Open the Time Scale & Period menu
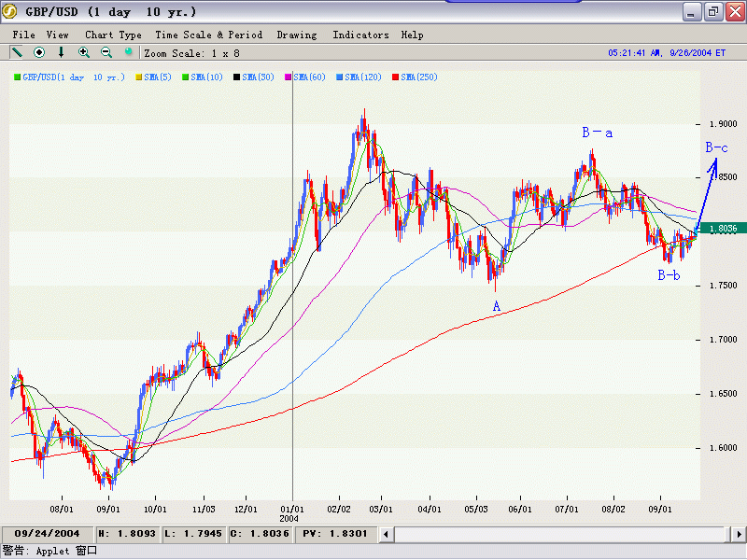The image size is (747, 560). point(208,35)
